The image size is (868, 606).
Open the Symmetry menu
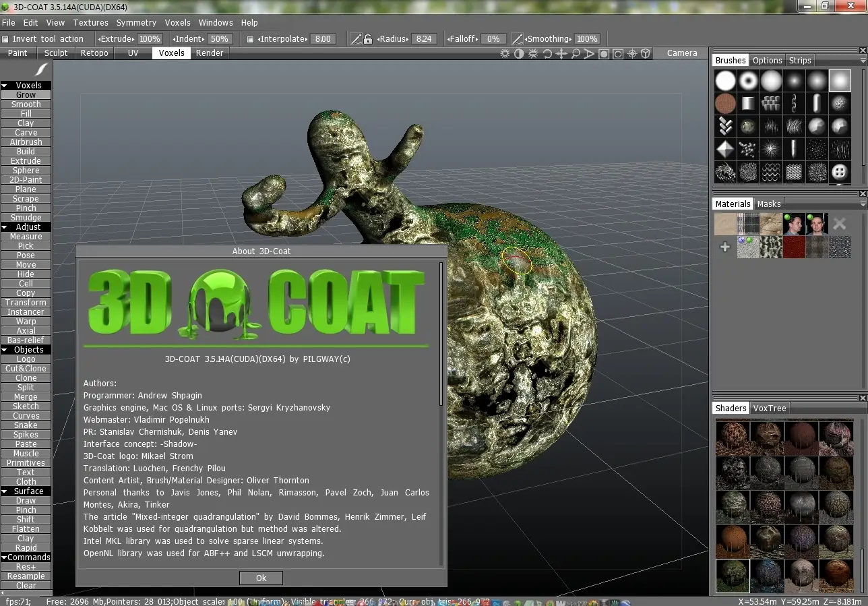coord(136,23)
